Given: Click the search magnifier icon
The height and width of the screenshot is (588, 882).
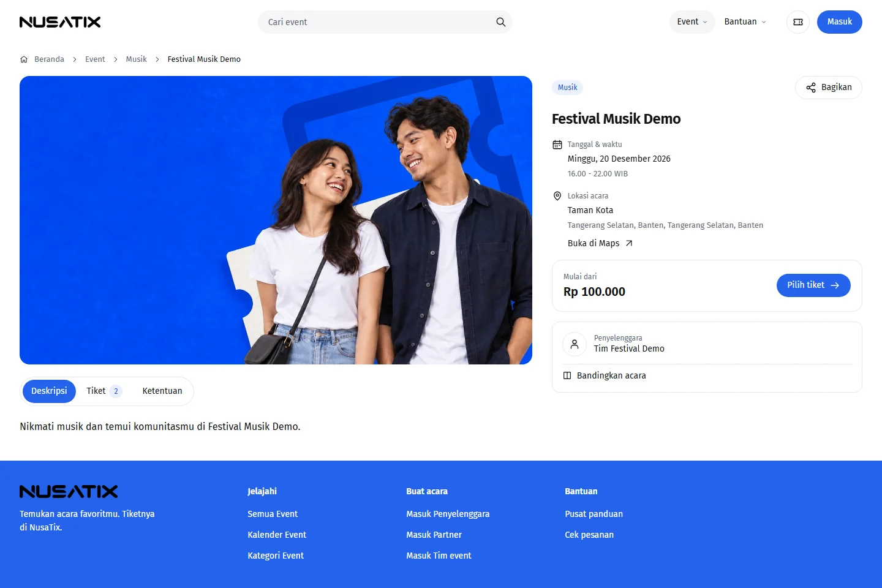Looking at the screenshot, I should click(x=500, y=22).
